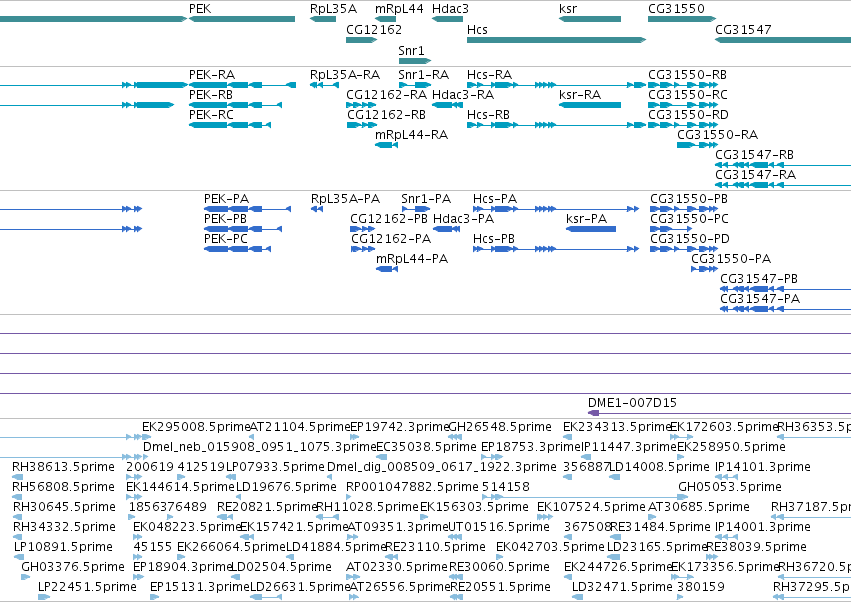This screenshot has width=851, height=602.
Task: Select the Snr1-RA transcript label
Action: 423,74
